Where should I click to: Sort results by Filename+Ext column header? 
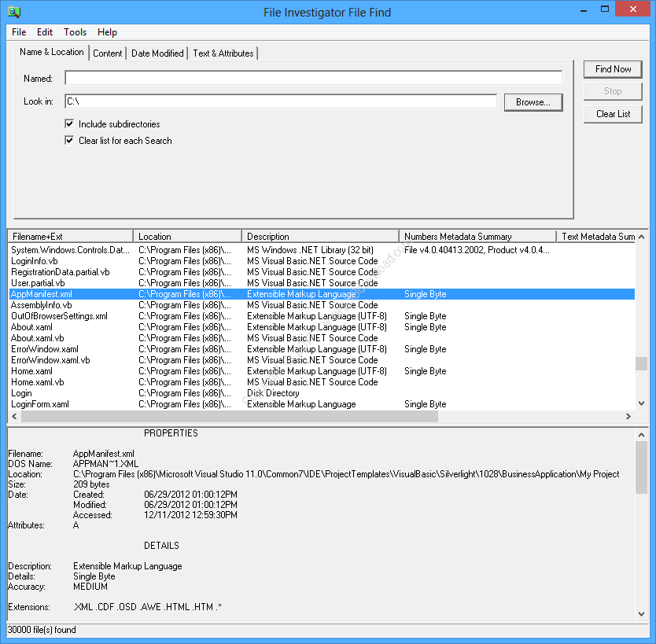point(71,236)
